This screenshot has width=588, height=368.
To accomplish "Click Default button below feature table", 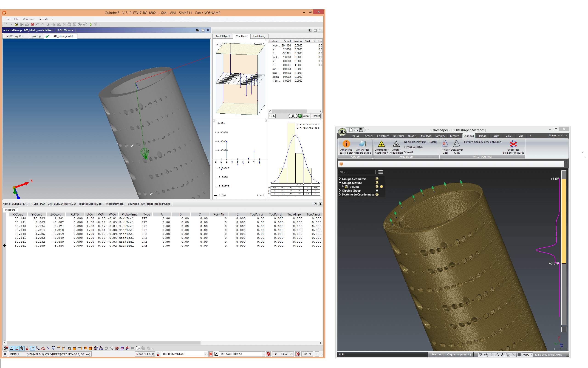I will click(x=315, y=116).
